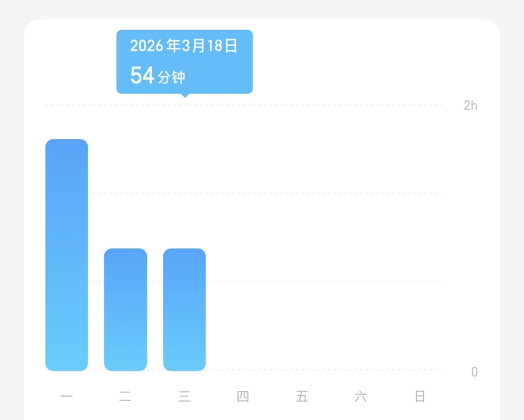This screenshot has width=524, height=420.
Task: Click the second dashed gridline from top
Action: (x=311, y=193)
